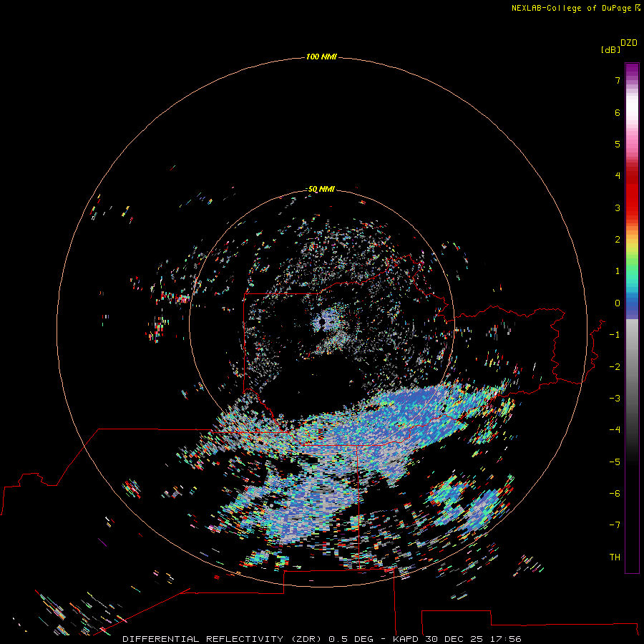The width and height of the screenshot is (644, 644).
Task: Click the 1 value on color scale
Action: pos(618,271)
